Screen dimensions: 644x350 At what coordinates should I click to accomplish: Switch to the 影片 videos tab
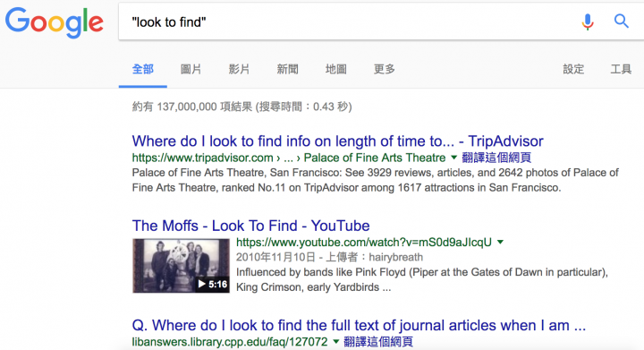239,69
